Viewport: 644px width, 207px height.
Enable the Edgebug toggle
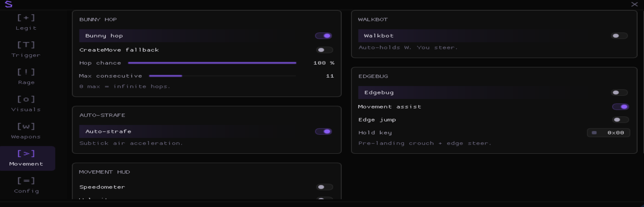pyautogui.click(x=619, y=92)
